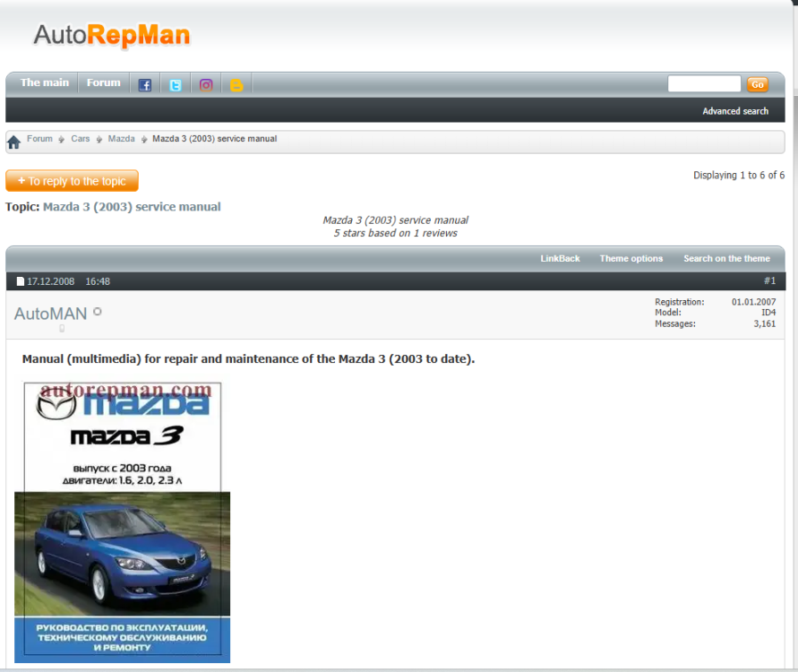The image size is (798, 672).
Task: Click Registration date 01.01.2007
Action: tap(754, 302)
